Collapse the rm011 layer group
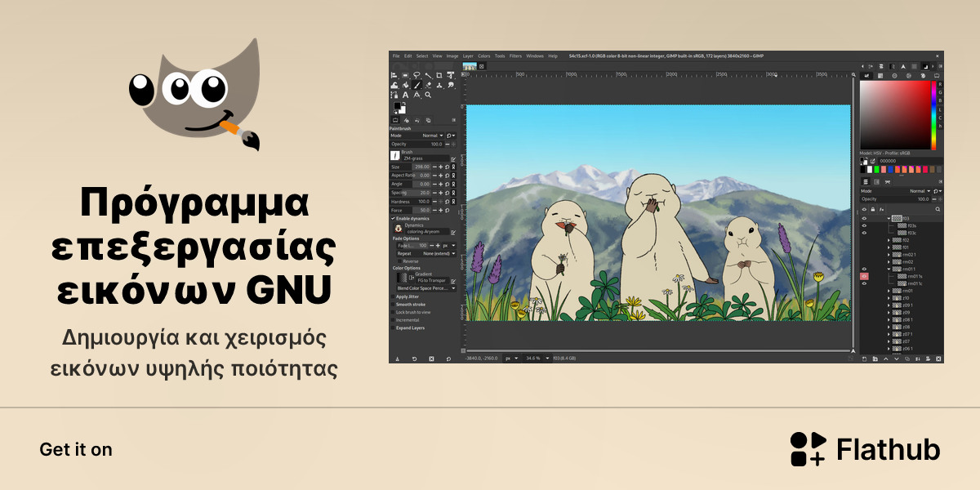The height and width of the screenshot is (490, 980). pos(889,269)
